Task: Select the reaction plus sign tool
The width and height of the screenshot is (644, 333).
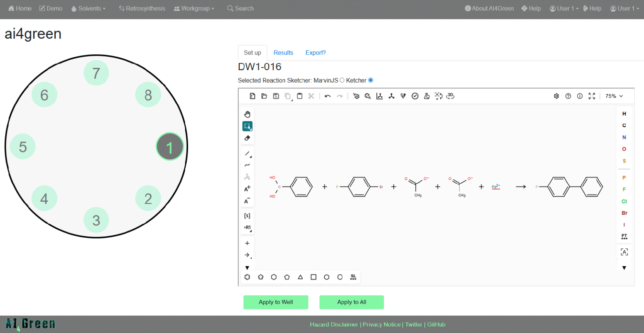Action: (x=247, y=243)
